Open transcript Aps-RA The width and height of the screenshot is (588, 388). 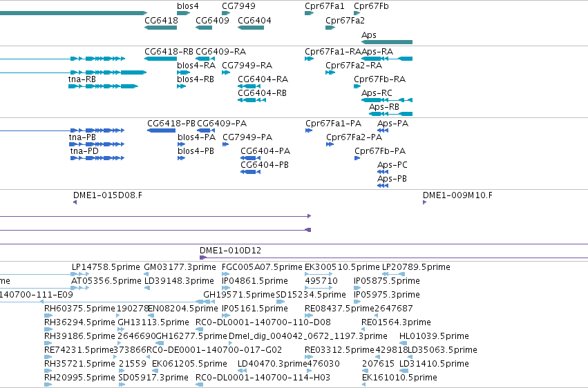(x=377, y=51)
